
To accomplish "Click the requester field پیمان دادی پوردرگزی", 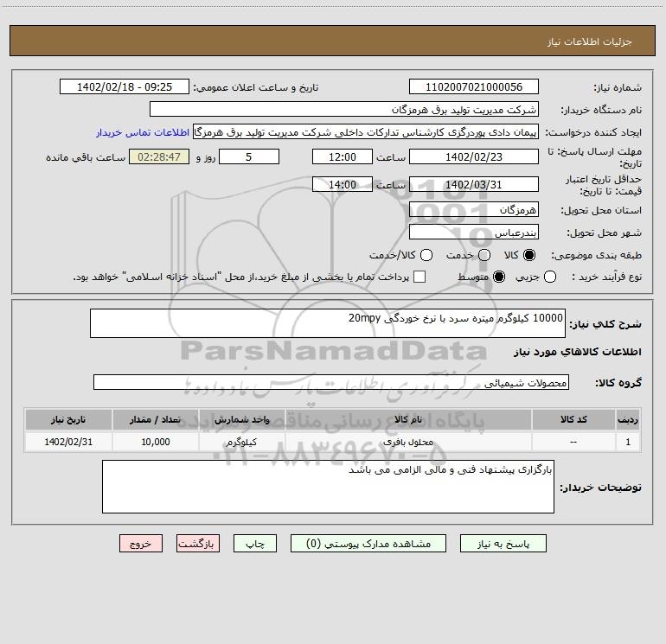I will pyautogui.click(x=366, y=131).
